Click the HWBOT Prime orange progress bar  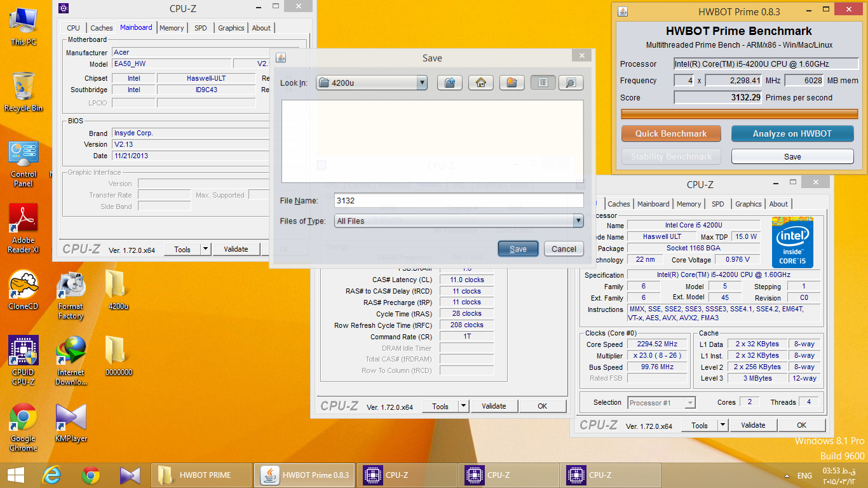click(739, 114)
